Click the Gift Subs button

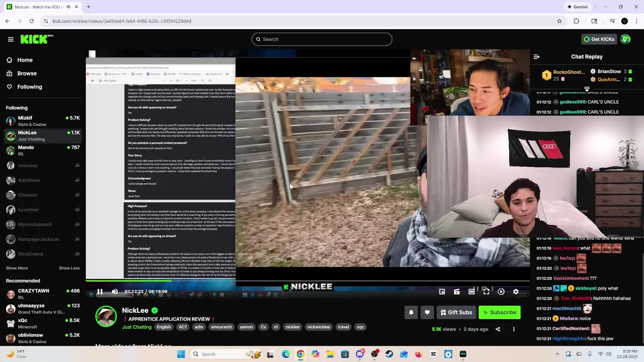[x=456, y=312]
